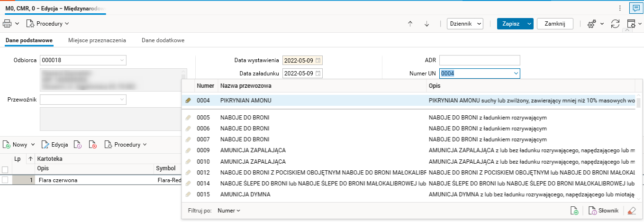This screenshot has height=222, width=644.
Task: Click the delete document icon with red X
Action: [93, 145]
